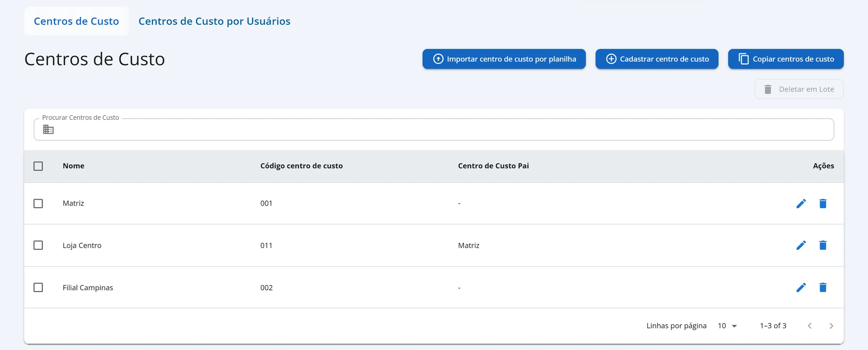This screenshot has height=350, width=868.
Task: Go to previous page arrow in pagination
Action: tap(810, 326)
